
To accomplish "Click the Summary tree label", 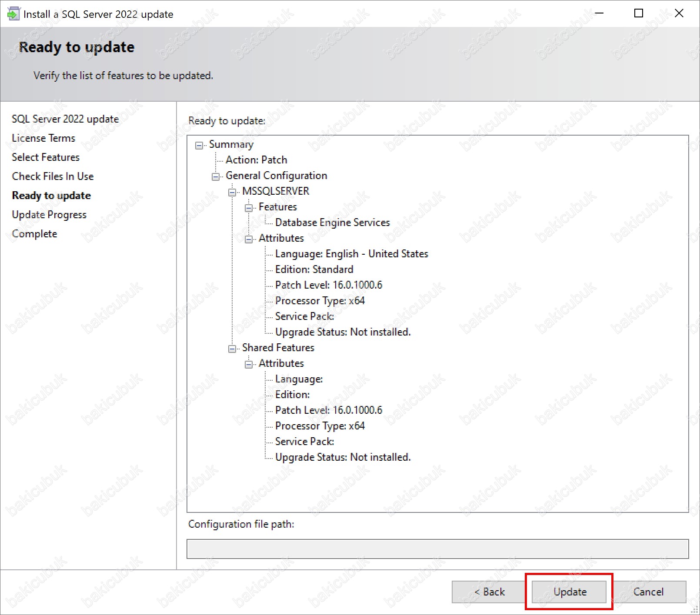I will tap(231, 144).
